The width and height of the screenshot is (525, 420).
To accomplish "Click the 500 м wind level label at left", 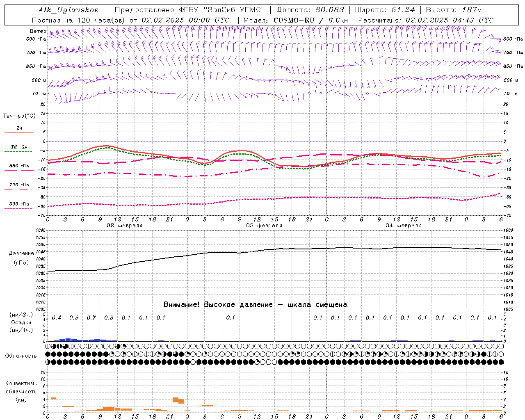I will [x=39, y=80].
